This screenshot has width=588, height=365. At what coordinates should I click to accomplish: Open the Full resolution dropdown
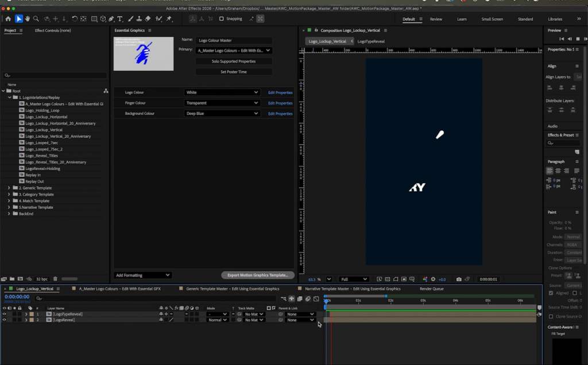[x=353, y=279]
